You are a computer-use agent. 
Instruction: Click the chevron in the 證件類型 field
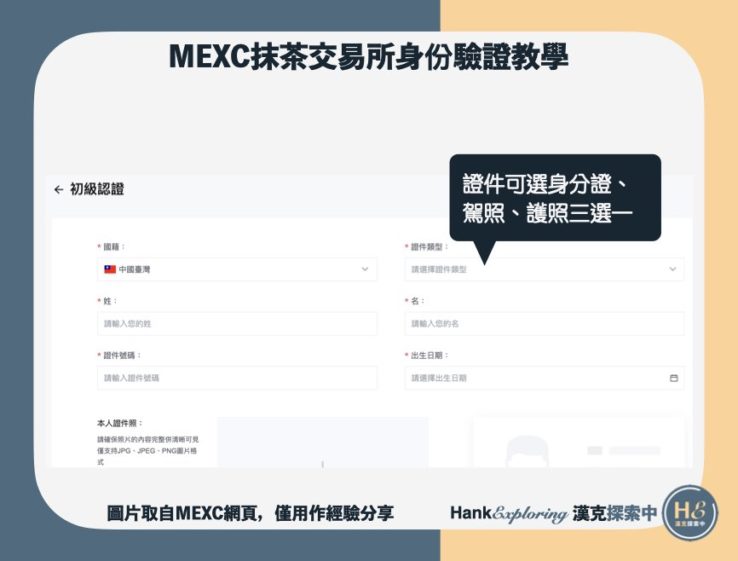(x=673, y=269)
